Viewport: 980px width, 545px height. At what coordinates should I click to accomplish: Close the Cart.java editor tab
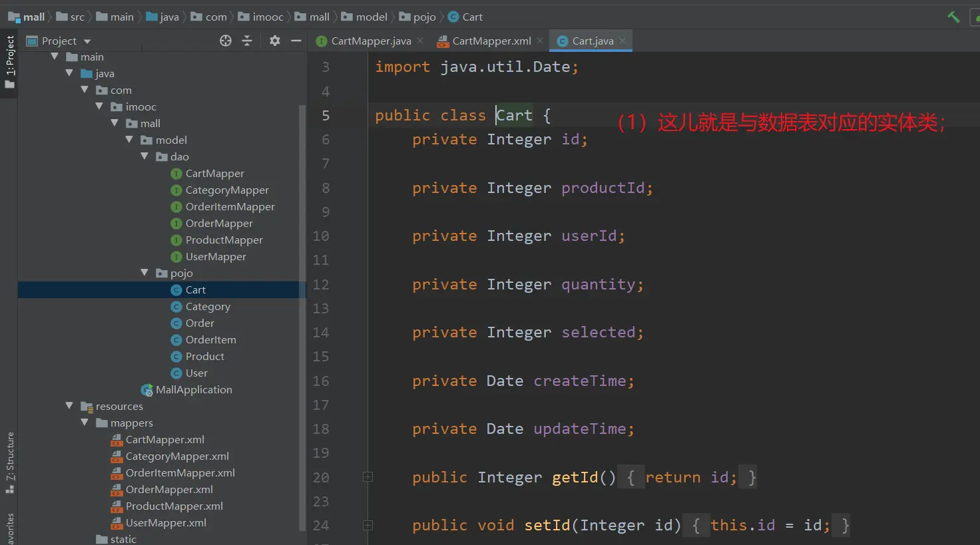click(622, 41)
